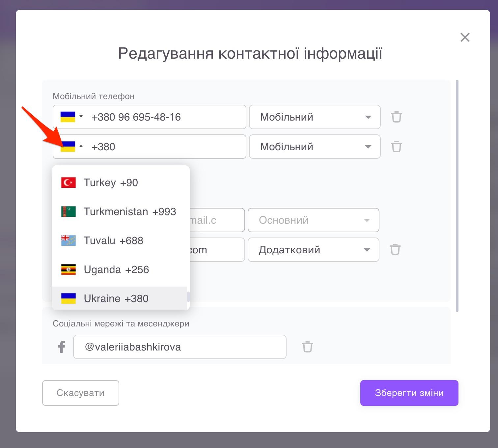Delete the first phone number via trash icon

[396, 117]
